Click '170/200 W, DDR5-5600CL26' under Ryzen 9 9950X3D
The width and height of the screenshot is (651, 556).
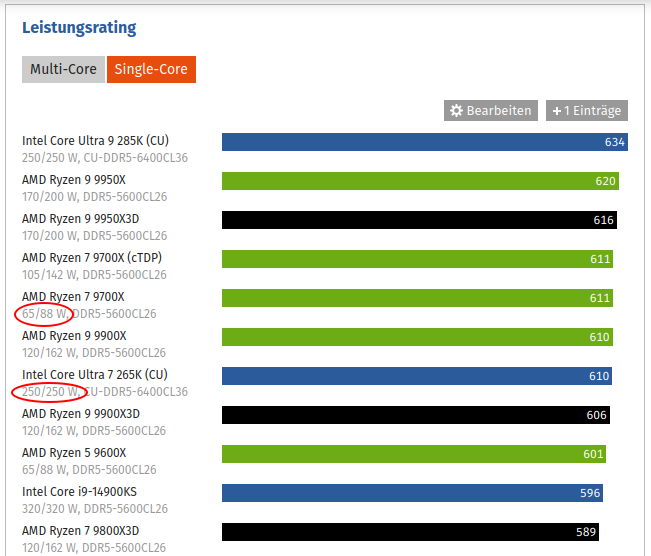click(x=94, y=236)
